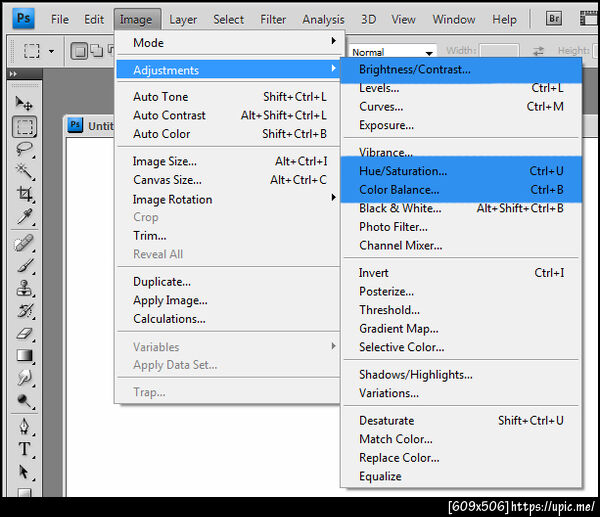Select the Blur tool
The height and width of the screenshot is (517, 600).
coord(24,378)
